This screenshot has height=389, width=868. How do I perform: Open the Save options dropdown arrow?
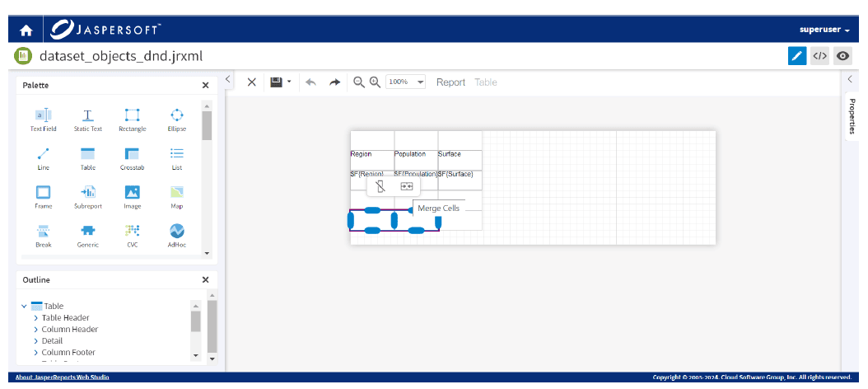point(289,82)
